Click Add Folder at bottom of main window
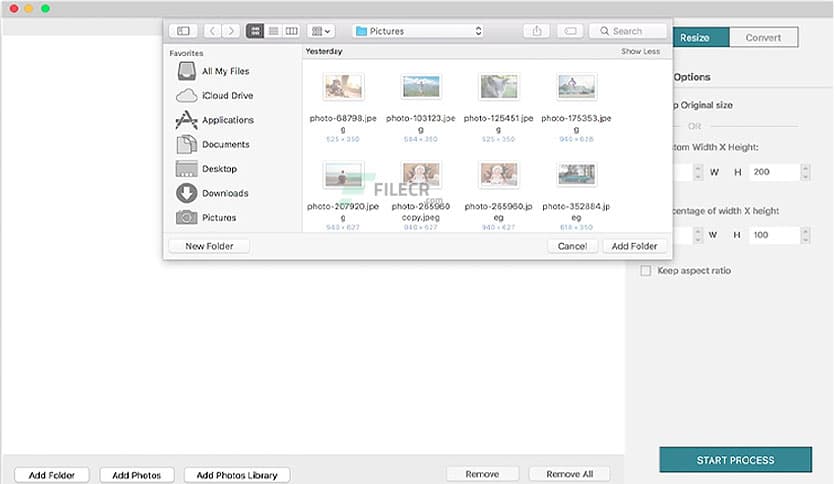Viewport: 836px width, 484px height. [52, 475]
